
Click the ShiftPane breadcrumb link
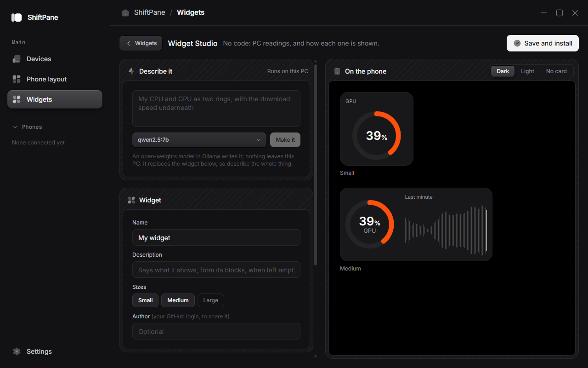pos(149,13)
